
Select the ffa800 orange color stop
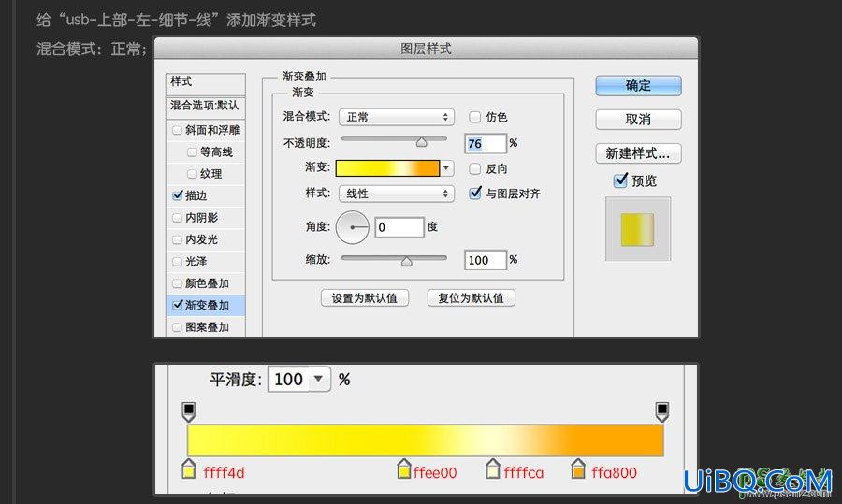click(x=578, y=468)
